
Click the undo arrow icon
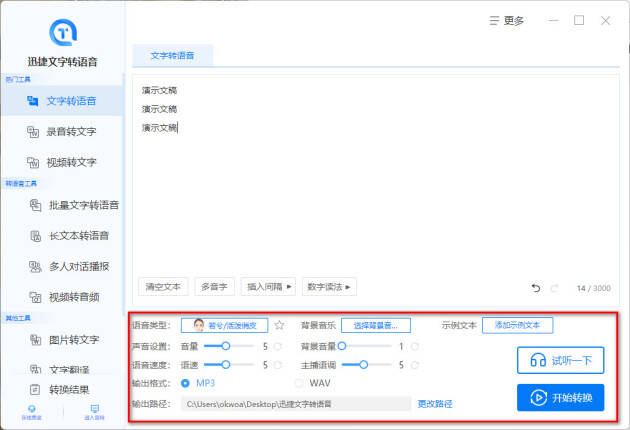click(x=537, y=288)
